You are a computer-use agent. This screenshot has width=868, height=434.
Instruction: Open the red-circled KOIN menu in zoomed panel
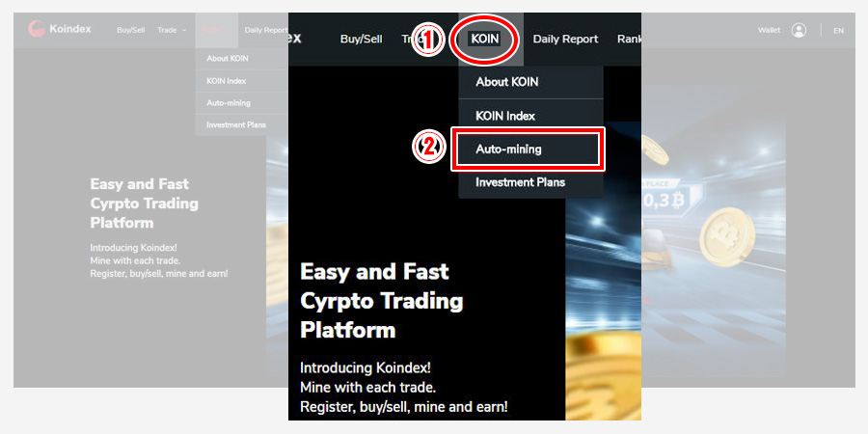coord(484,39)
